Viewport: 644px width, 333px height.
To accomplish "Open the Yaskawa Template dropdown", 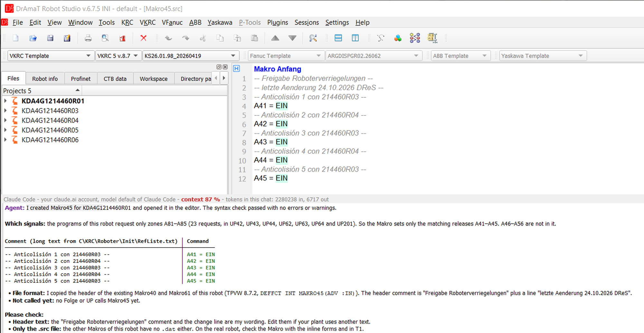I will (x=543, y=56).
